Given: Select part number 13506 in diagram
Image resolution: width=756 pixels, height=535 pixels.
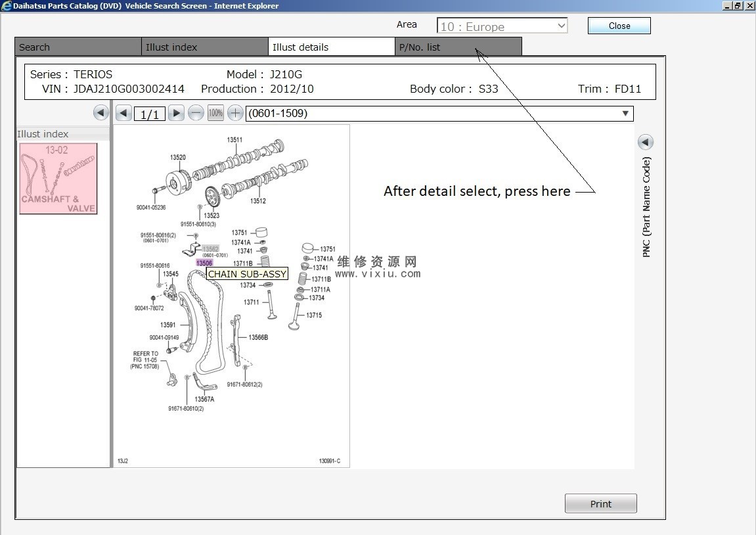Looking at the screenshot, I should pyautogui.click(x=204, y=263).
